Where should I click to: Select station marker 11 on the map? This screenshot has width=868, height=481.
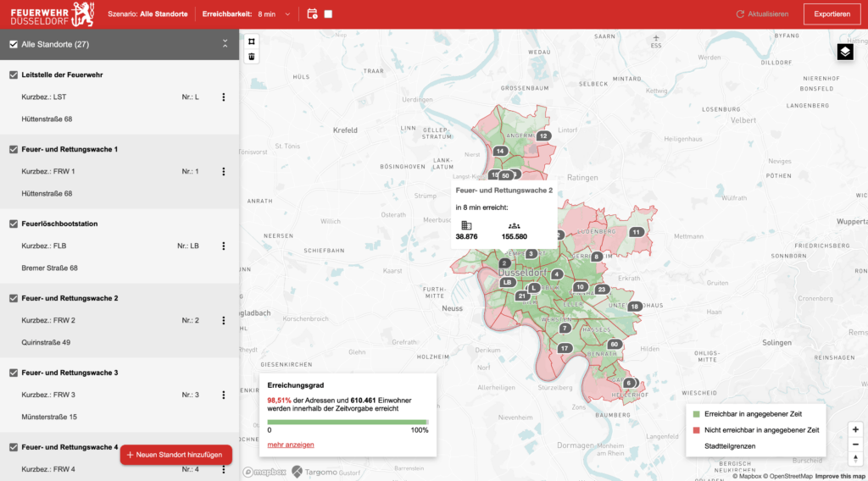pos(636,232)
